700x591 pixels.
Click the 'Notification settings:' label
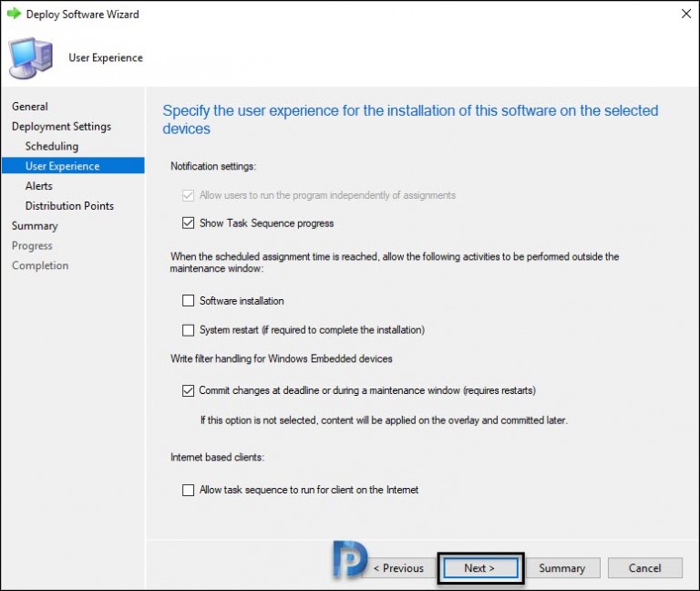[213, 166]
